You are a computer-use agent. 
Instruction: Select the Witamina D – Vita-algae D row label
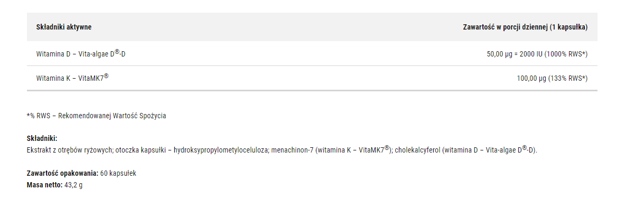81,53
